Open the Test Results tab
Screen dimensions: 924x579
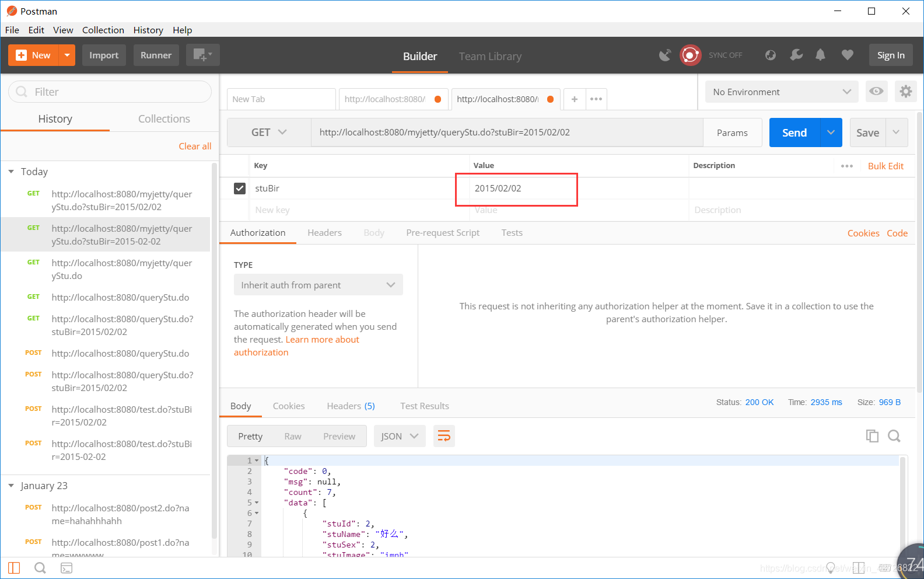tap(425, 406)
